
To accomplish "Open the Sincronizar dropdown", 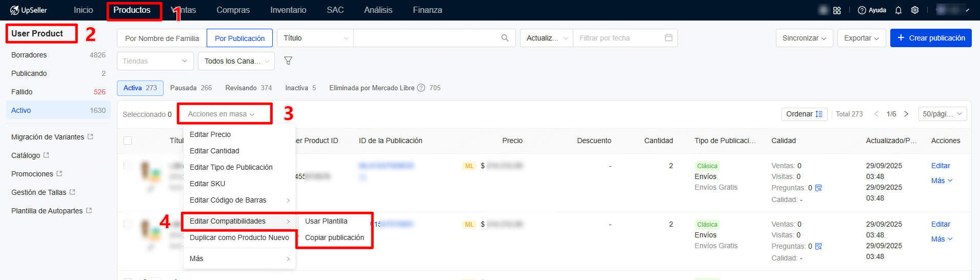I will pyautogui.click(x=804, y=38).
